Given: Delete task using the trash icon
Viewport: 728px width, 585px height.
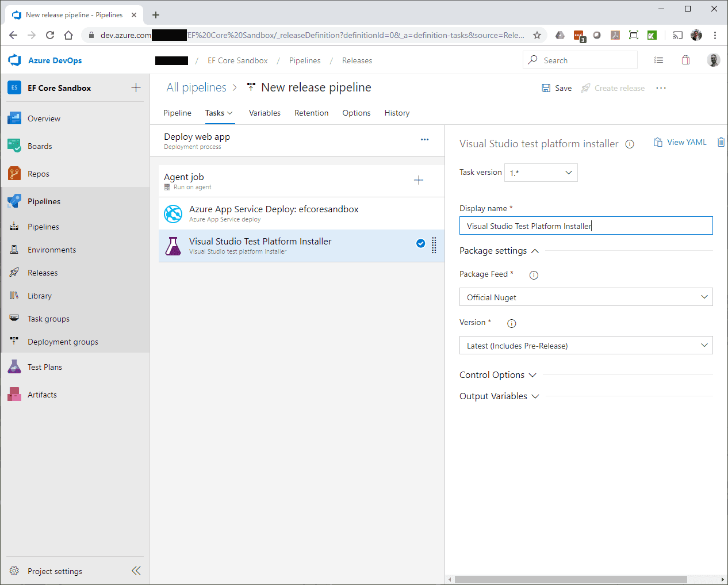Looking at the screenshot, I should (x=721, y=142).
